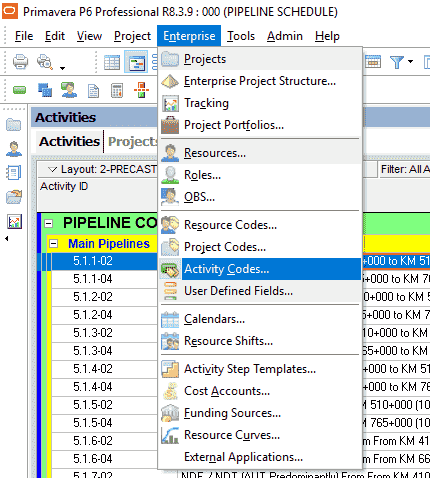Image resolution: width=430 pixels, height=478 pixels.
Task: Collapse the Main Pipelines group
Action: pyautogui.click(x=53, y=244)
